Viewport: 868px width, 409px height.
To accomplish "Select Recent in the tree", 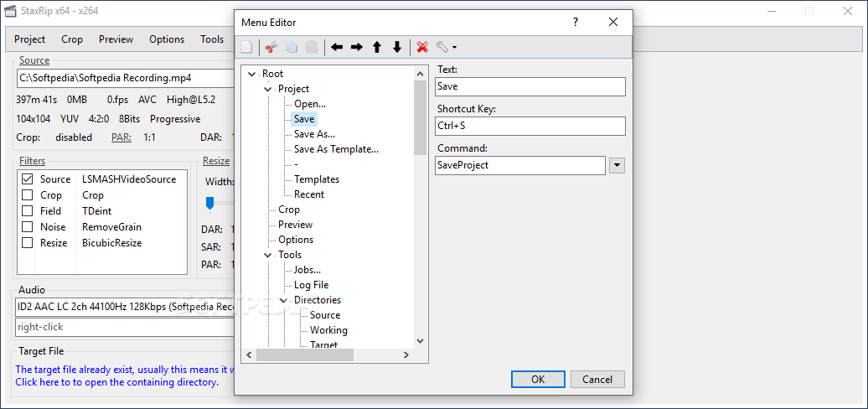I will [309, 194].
